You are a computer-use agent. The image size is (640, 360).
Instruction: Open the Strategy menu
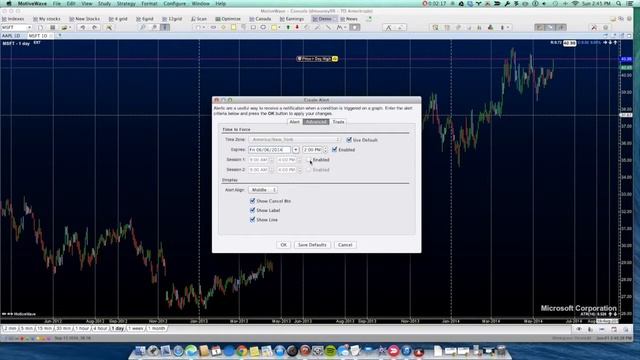126,4
